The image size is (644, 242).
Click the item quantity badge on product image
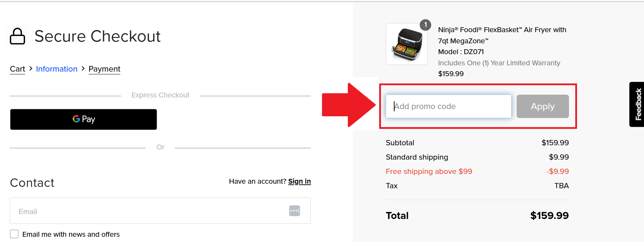[x=425, y=25]
